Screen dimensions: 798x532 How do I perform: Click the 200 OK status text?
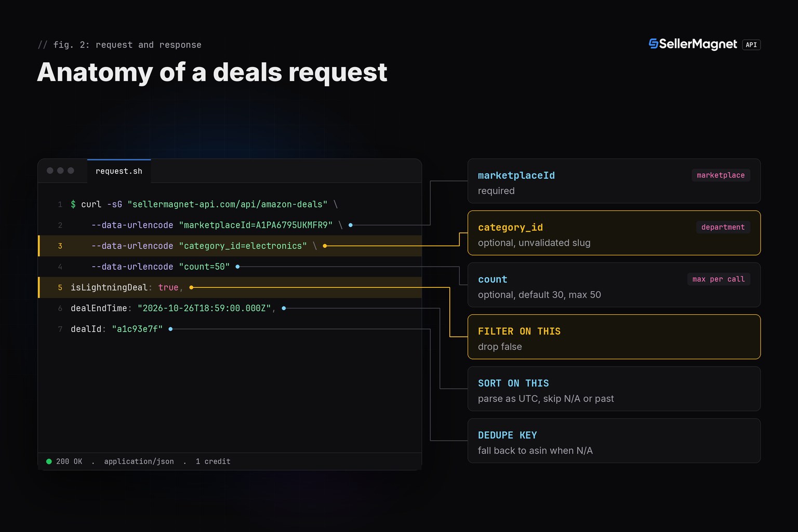coord(69,461)
